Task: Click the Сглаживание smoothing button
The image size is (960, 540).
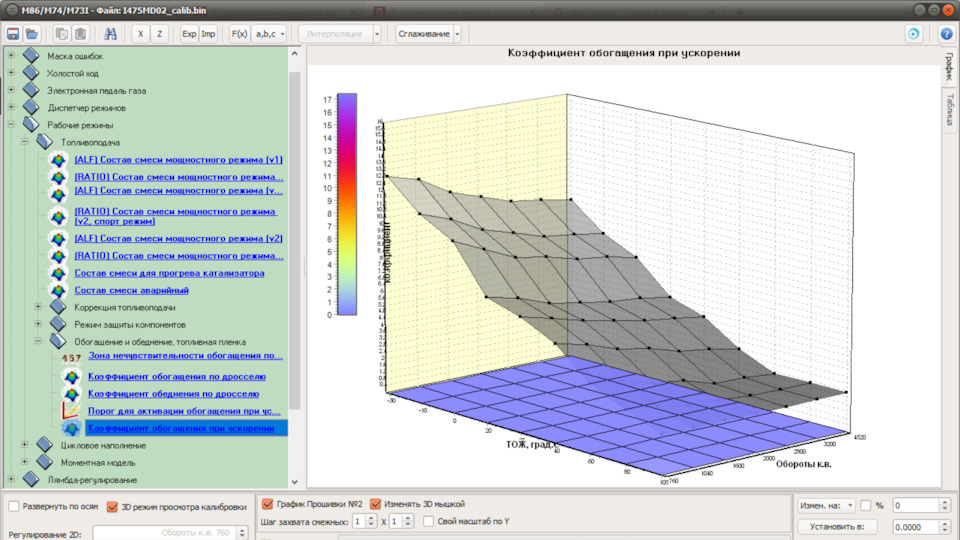Action: (x=424, y=34)
